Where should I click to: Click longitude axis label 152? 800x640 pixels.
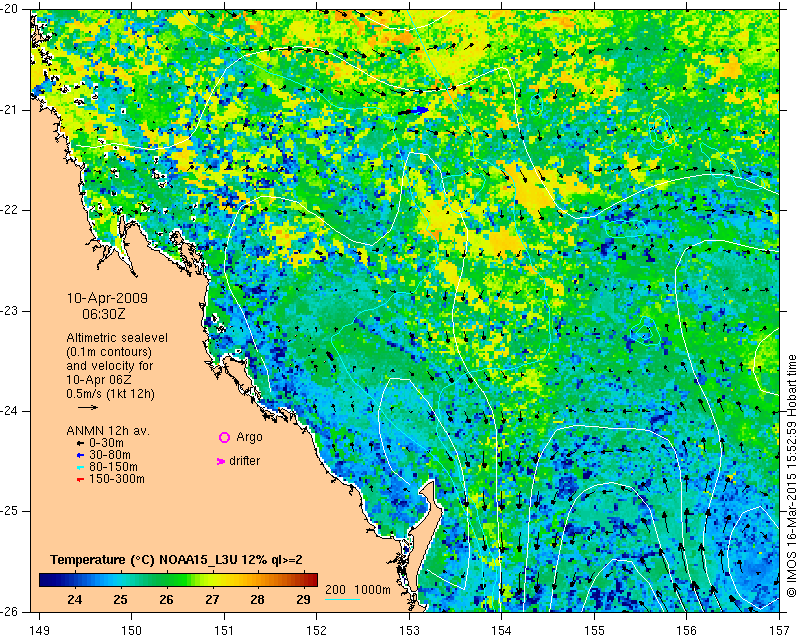pos(316,631)
